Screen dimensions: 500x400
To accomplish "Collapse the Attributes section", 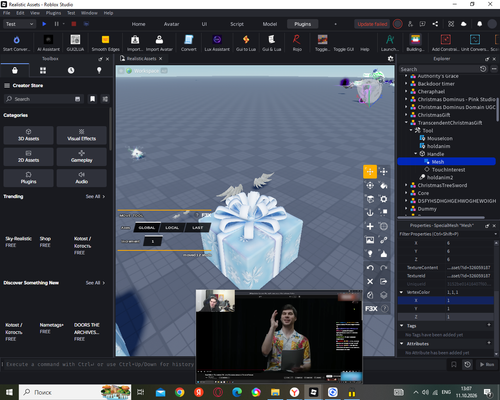I will (x=401, y=344).
